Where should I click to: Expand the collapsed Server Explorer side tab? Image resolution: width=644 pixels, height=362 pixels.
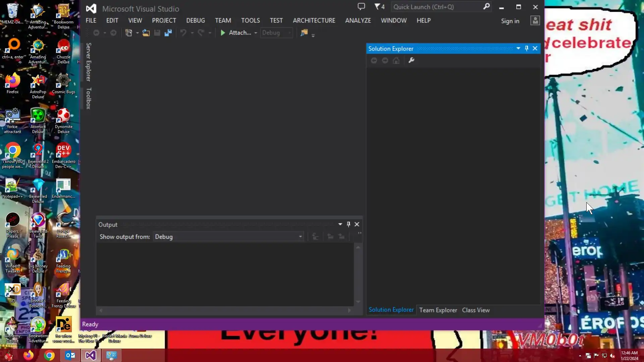pos(89,62)
